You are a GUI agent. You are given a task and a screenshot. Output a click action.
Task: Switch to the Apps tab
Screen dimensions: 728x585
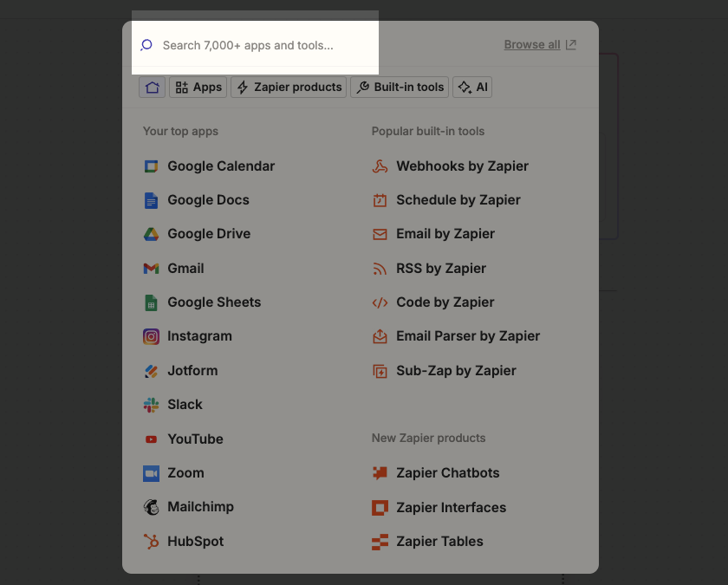(x=198, y=88)
